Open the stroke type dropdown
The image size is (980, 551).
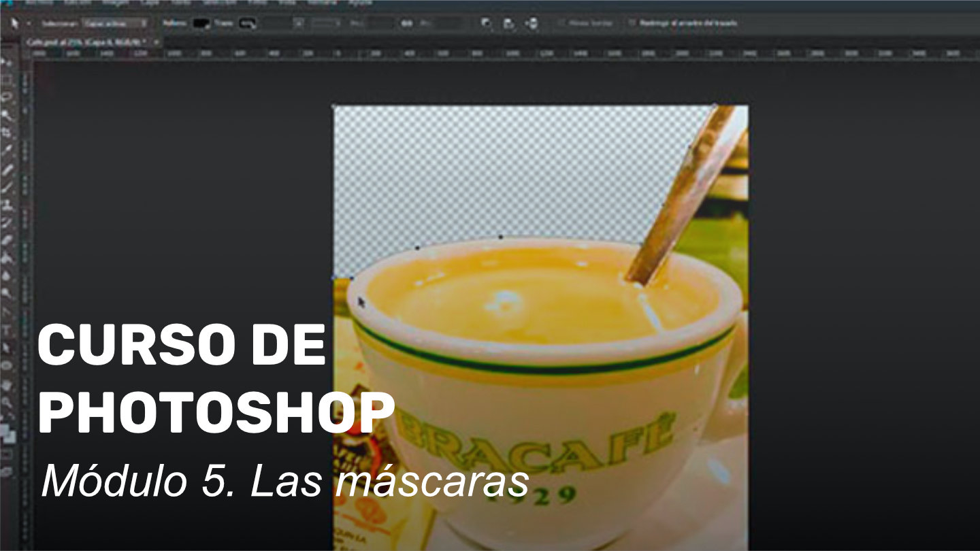[326, 23]
